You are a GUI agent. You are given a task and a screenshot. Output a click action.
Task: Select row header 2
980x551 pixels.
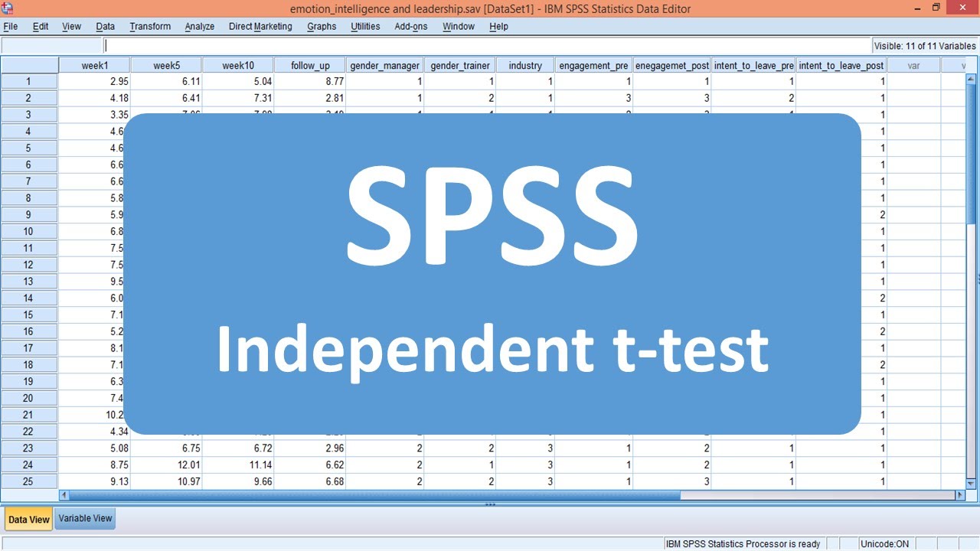point(29,98)
